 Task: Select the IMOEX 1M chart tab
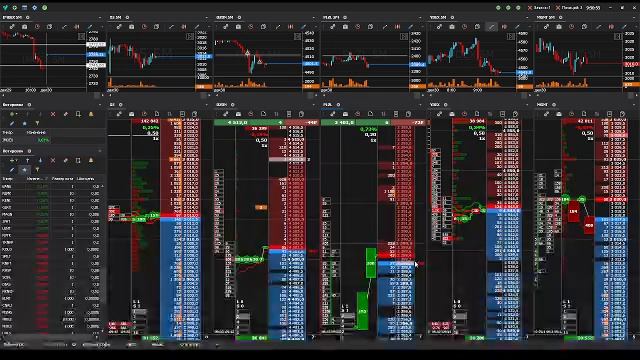pos(13,18)
